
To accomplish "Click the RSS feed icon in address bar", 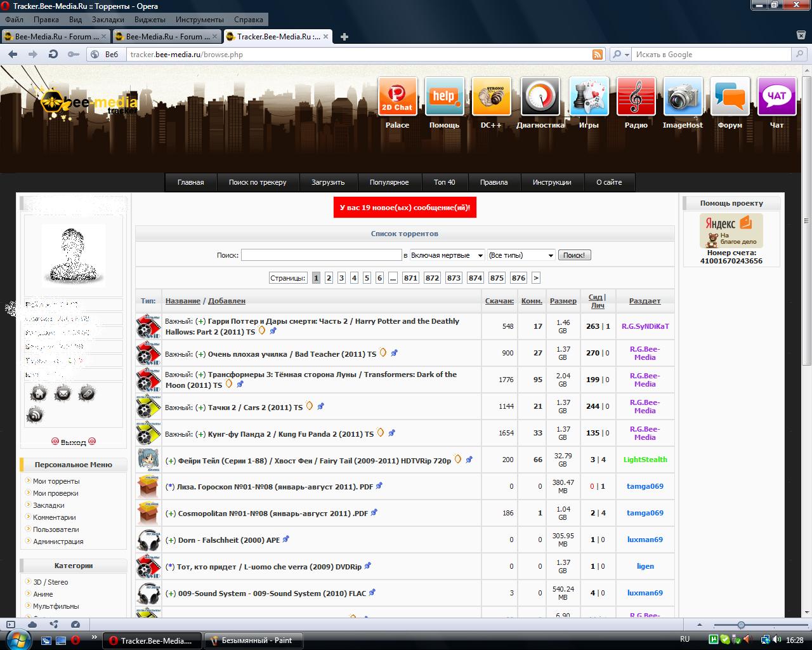I will coord(598,55).
